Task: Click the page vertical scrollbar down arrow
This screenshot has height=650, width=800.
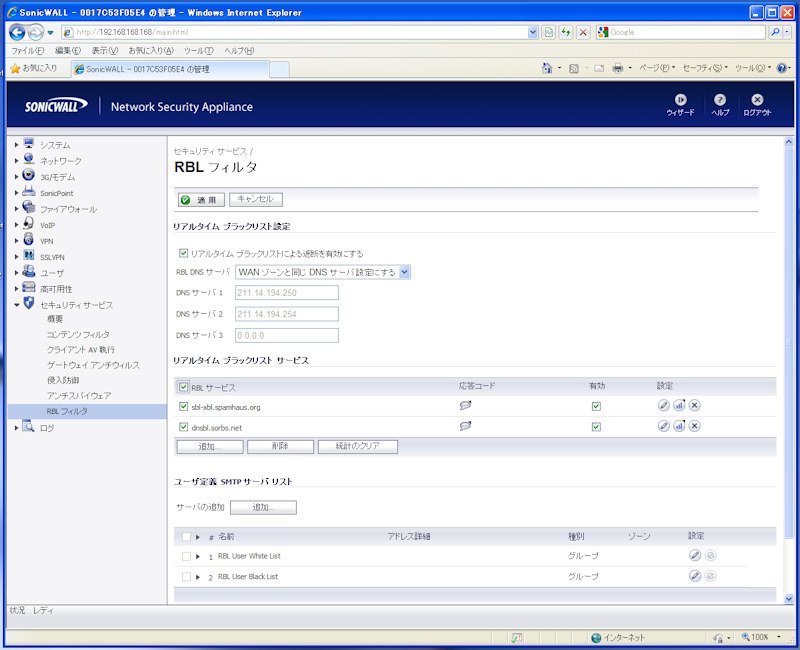Action: pyautogui.click(x=789, y=598)
